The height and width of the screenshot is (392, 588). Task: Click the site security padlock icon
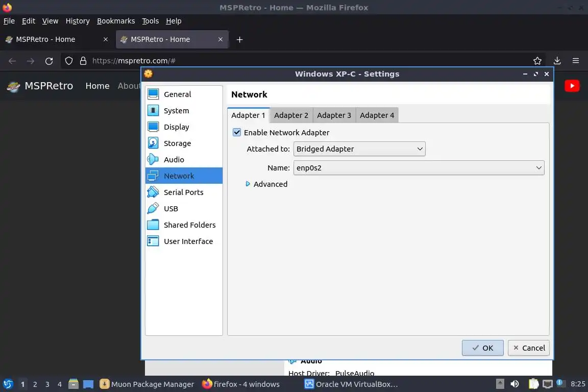(x=83, y=61)
